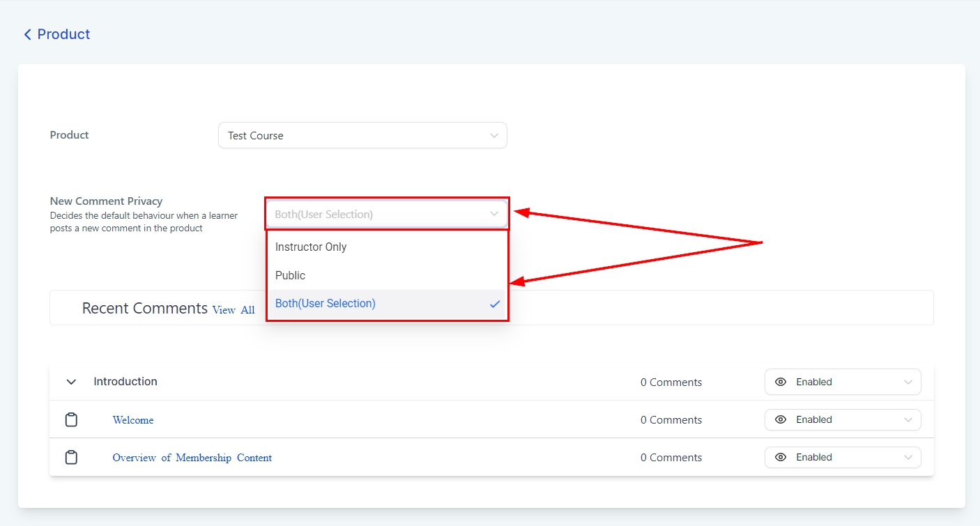This screenshot has height=526, width=980.
Task: Click the clipboard icon beside Welcome
Action: 71,420
